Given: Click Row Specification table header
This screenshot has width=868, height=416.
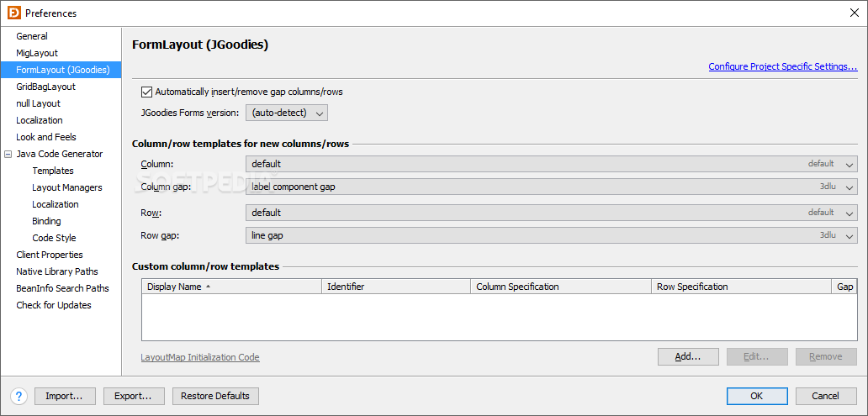Looking at the screenshot, I should click(x=741, y=287).
